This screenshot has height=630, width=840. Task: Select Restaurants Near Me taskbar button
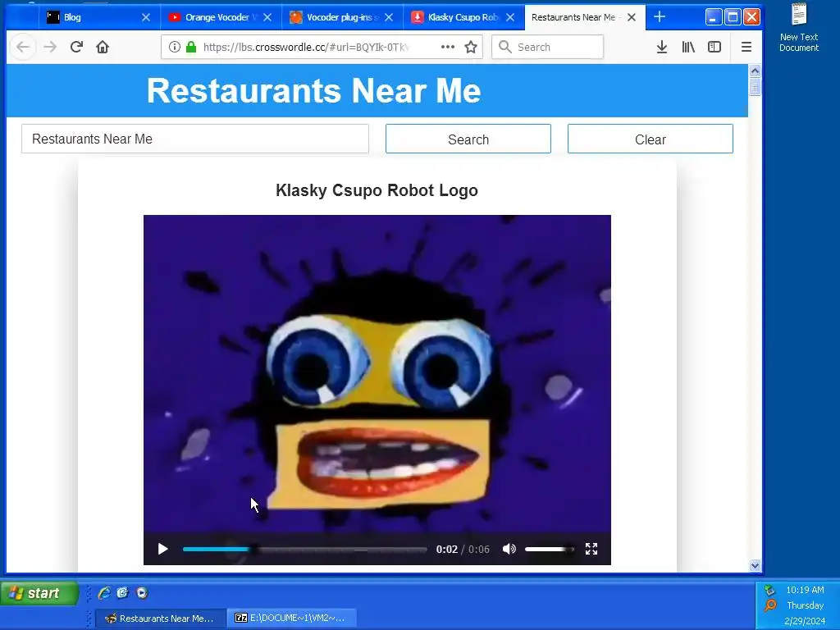(x=160, y=619)
